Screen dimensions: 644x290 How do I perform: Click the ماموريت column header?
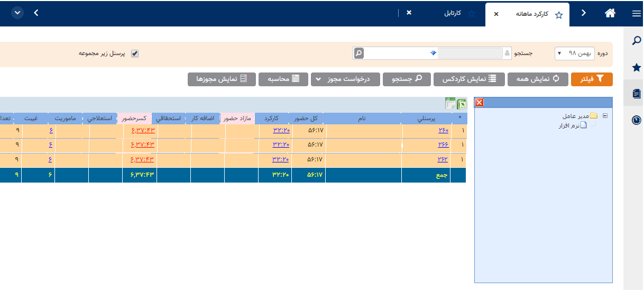(x=66, y=119)
